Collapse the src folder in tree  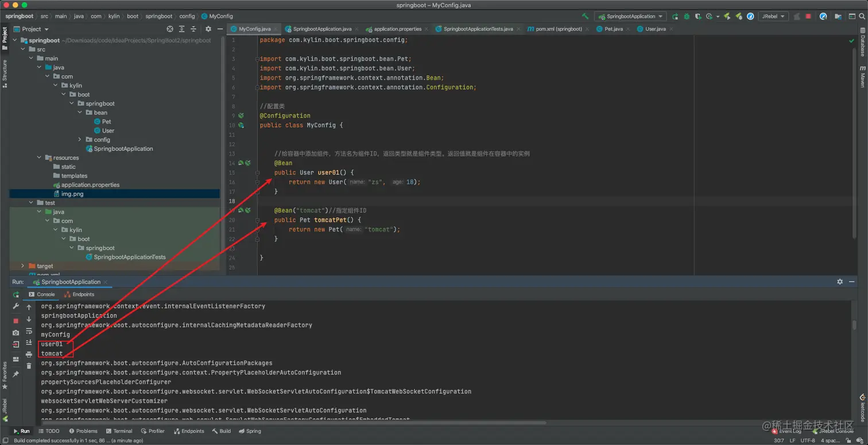(23, 50)
